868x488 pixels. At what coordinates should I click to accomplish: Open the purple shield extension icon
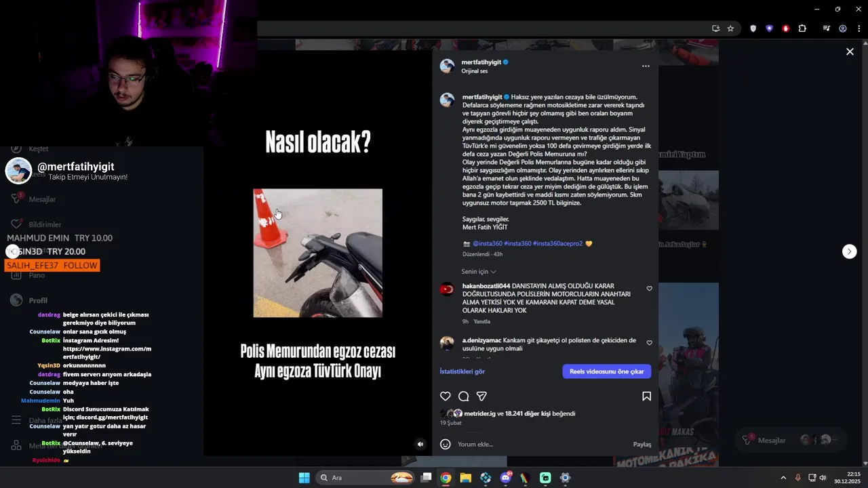[x=769, y=28]
